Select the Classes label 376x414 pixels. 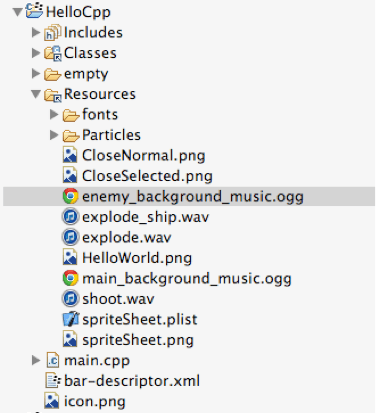[90, 53]
